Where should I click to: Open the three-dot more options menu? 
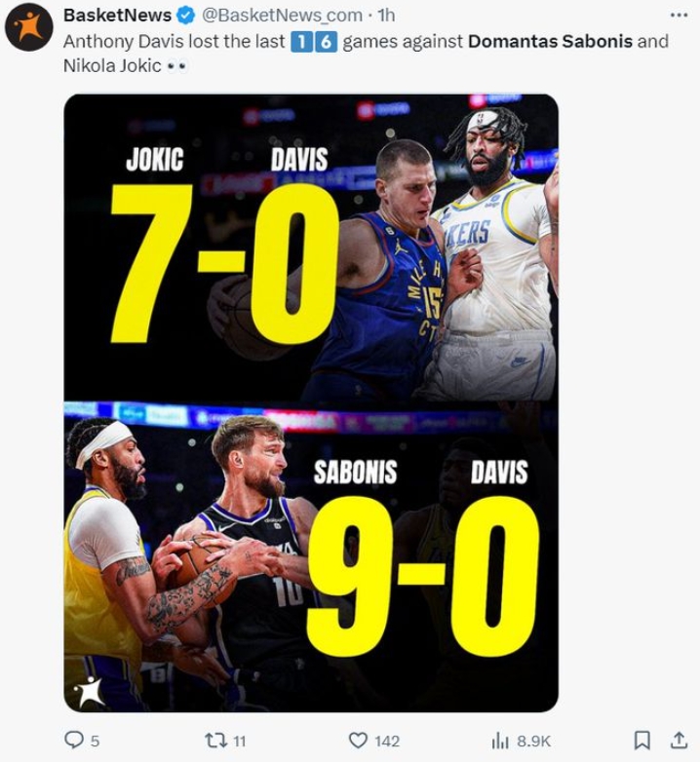pyautogui.click(x=680, y=16)
